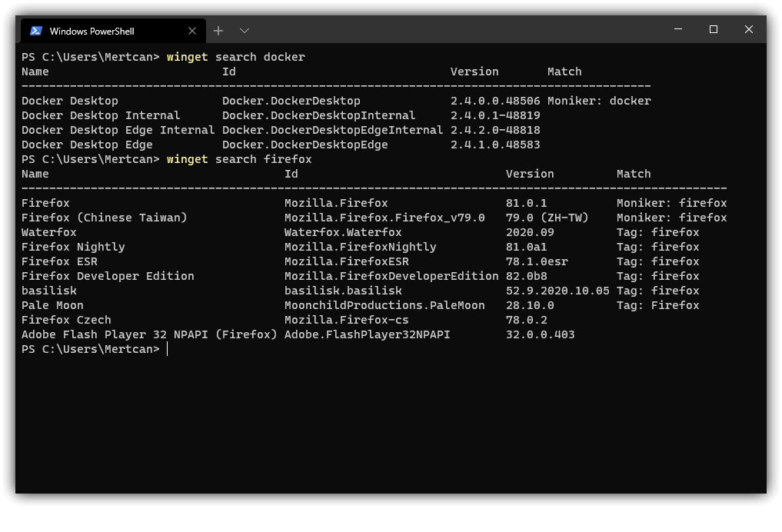Viewport: 782px width, 532px height.
Task: Click version '81.0a1' text
Action: pyautogui.click(x=526, y=247)
